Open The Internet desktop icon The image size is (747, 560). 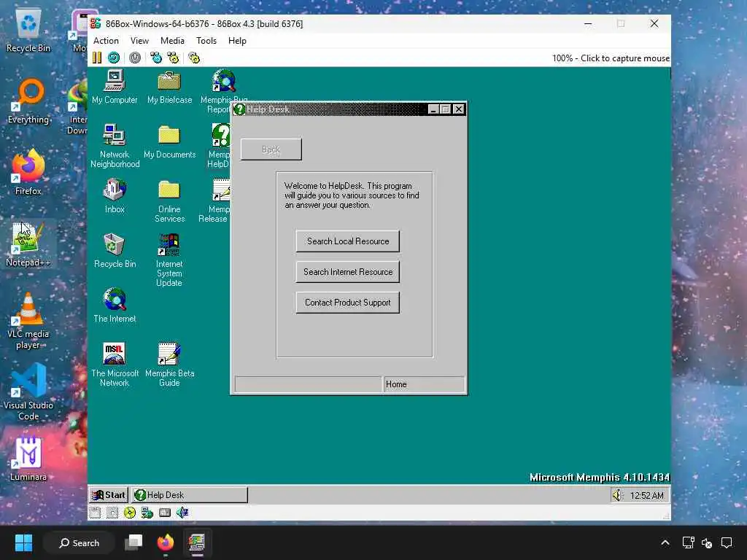pos(115,306)
